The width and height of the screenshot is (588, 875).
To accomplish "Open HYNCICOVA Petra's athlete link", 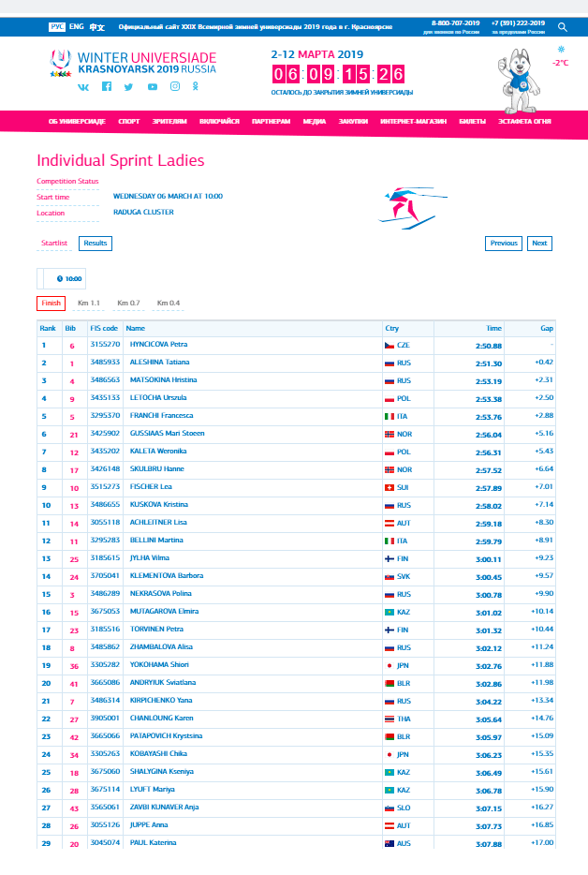I will point(158,345).
